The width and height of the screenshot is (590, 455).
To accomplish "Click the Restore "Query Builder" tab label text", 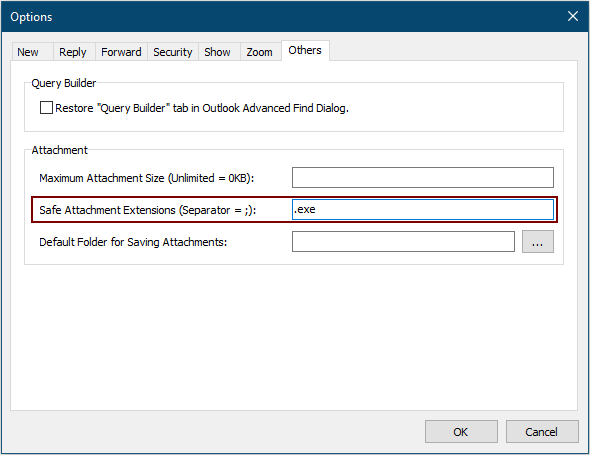I will coord(202,108).
